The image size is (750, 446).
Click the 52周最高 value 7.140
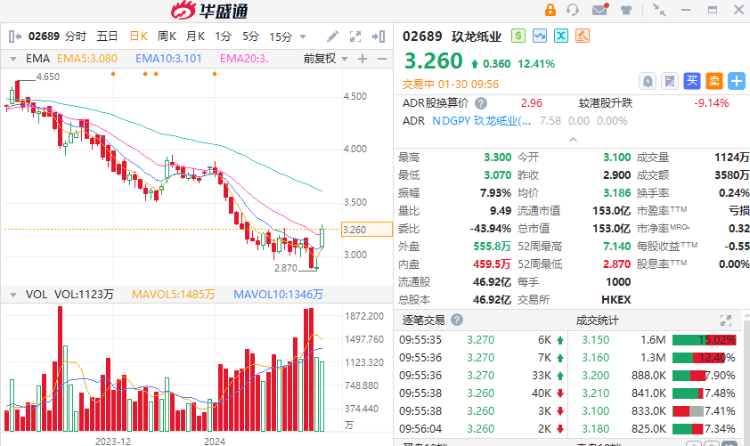tap(617, 246)
